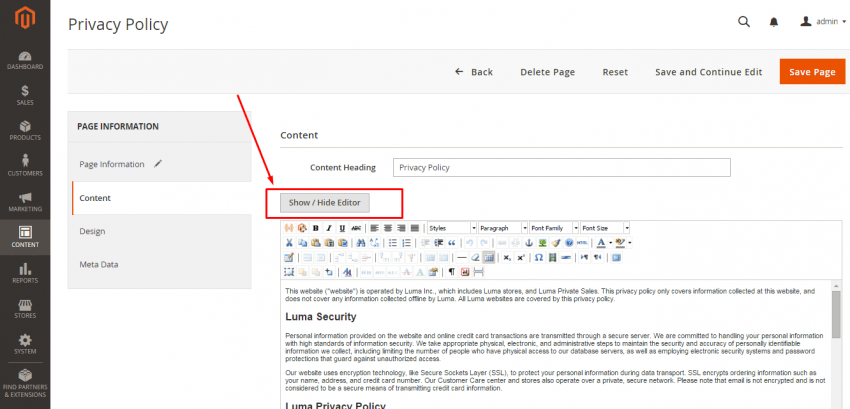The image size is (850, 409).
Task: Select the Content tab
Action: click(x=162, y=198)
